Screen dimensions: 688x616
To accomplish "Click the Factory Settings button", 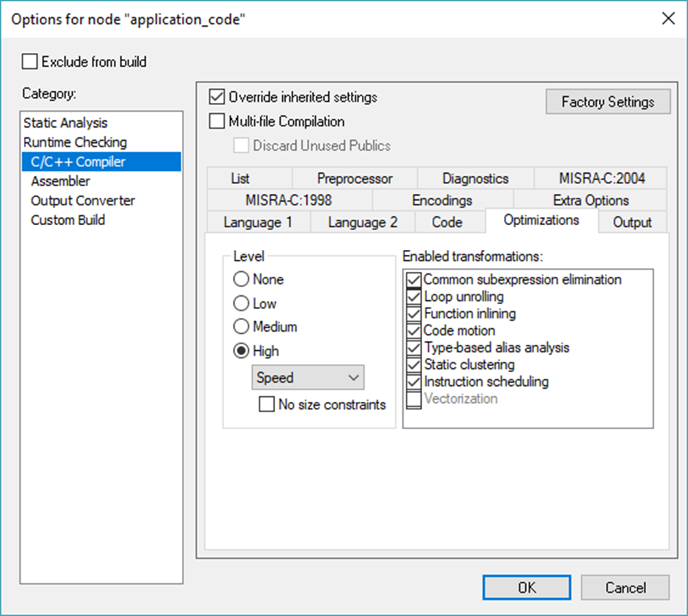I will 608,102.
